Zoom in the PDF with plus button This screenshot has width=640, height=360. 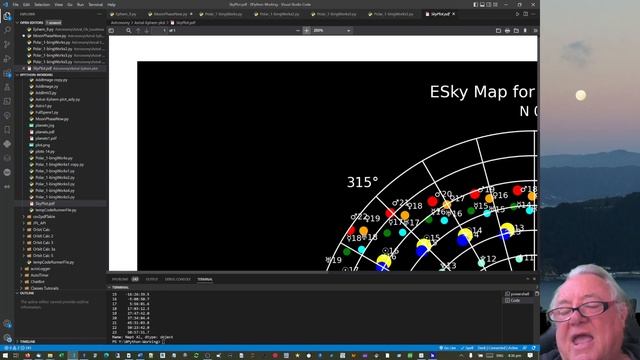click(307, 31)
